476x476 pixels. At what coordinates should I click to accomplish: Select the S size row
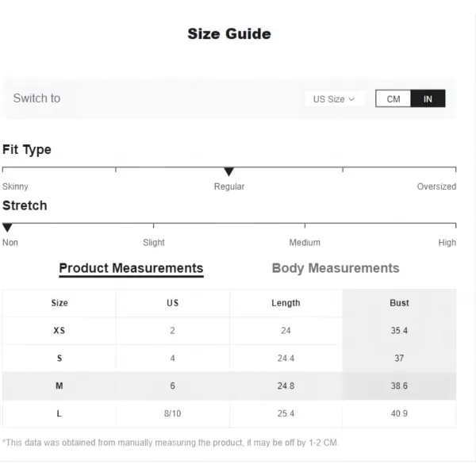point(229,359)
